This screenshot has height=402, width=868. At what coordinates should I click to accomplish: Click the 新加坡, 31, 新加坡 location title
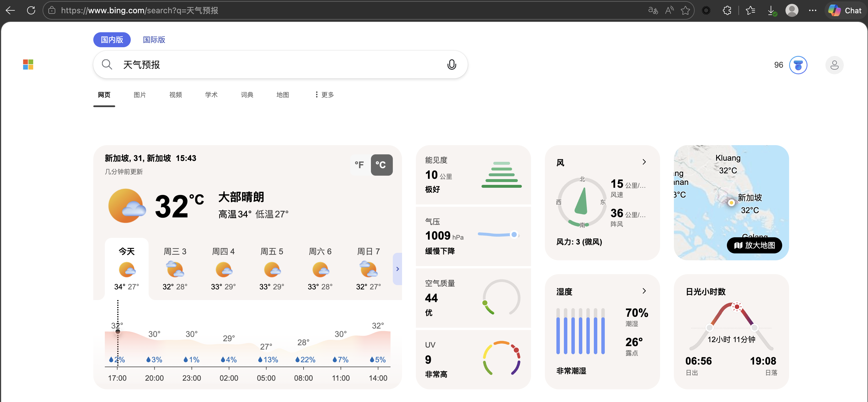click(138, 158)
